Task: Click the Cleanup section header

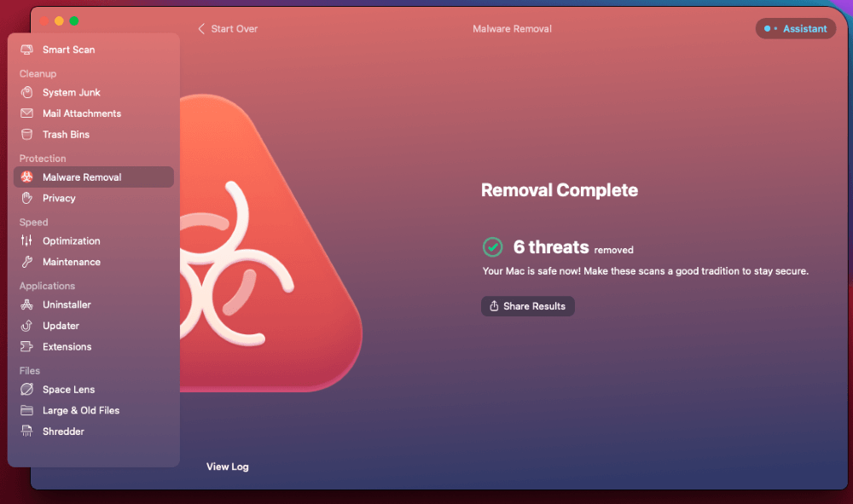Action: 38,73
